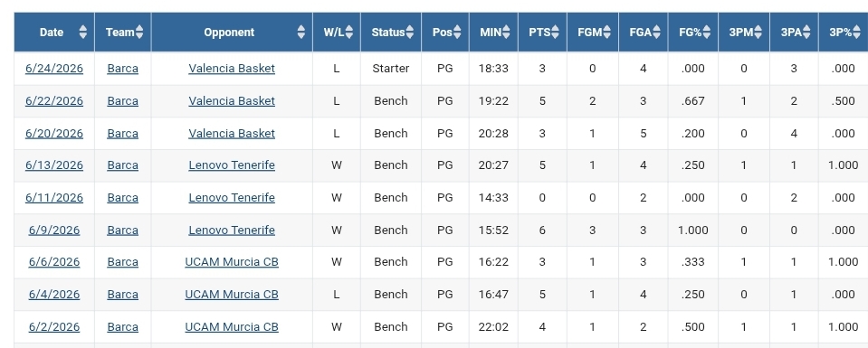Open the 6/6/2026 game date link

pos(54,262)
